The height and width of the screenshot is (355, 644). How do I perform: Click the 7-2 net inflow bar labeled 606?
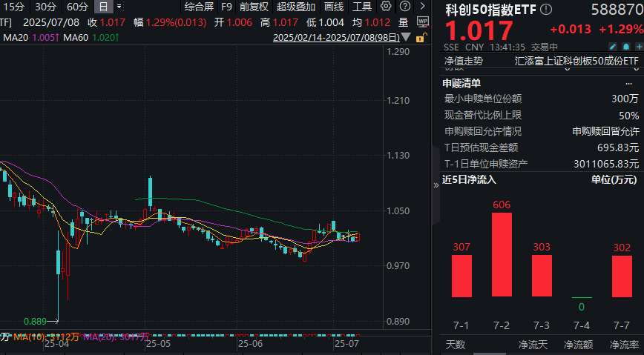pyautogui.click(x=502, y=254)
